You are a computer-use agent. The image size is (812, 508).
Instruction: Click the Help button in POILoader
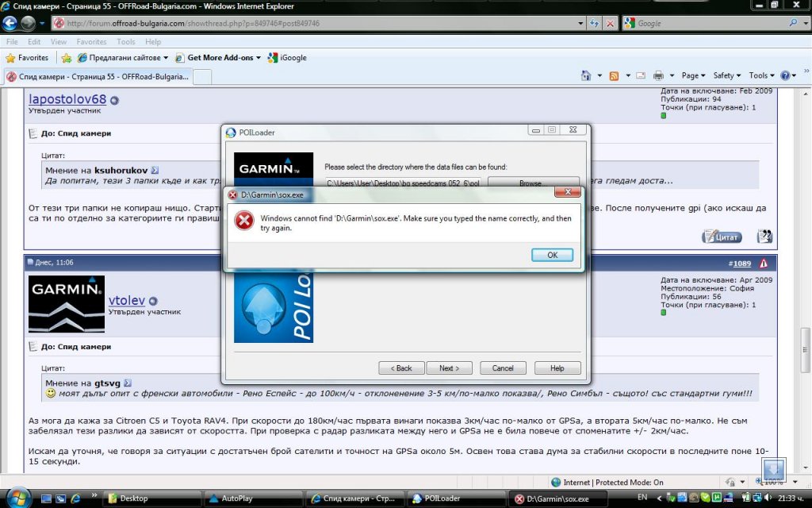pos(557,368)
